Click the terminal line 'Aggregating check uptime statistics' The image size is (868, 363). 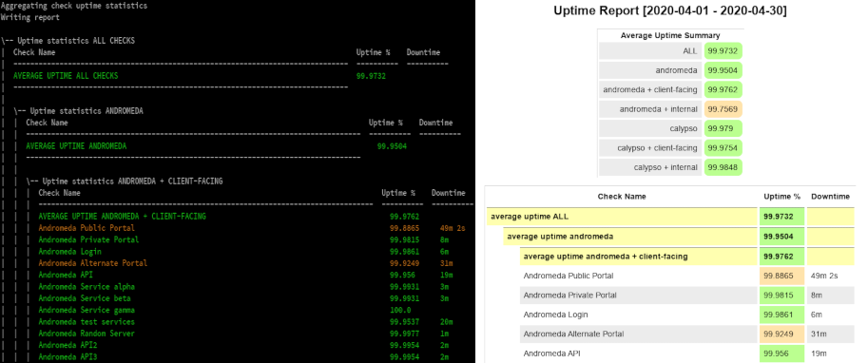[x=74, y=6]
